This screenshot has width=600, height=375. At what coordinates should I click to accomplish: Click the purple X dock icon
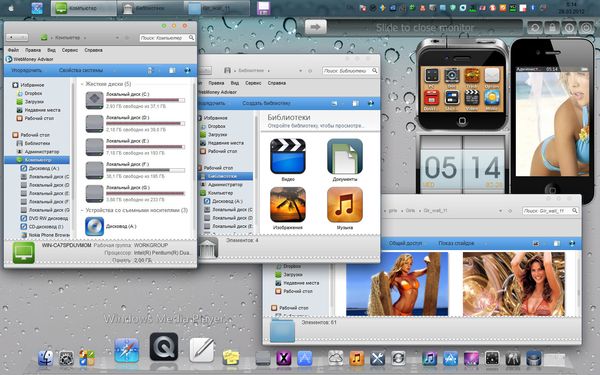(x=284, y=358)
